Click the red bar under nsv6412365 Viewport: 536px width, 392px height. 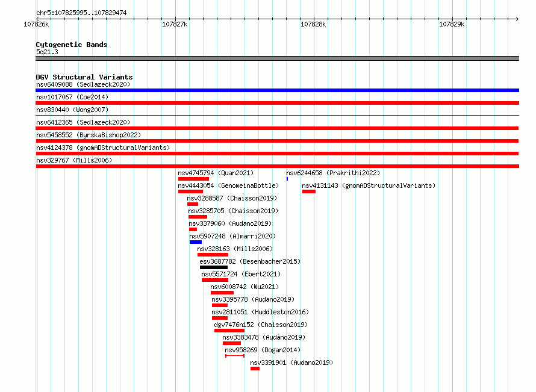tap(277, 128)
